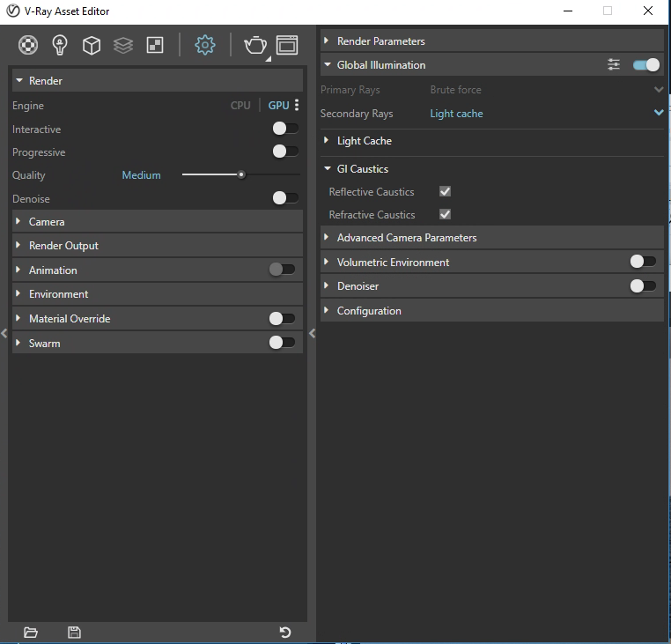
Task: Start render with the teapot icon
Action: [x=255, y=45]
